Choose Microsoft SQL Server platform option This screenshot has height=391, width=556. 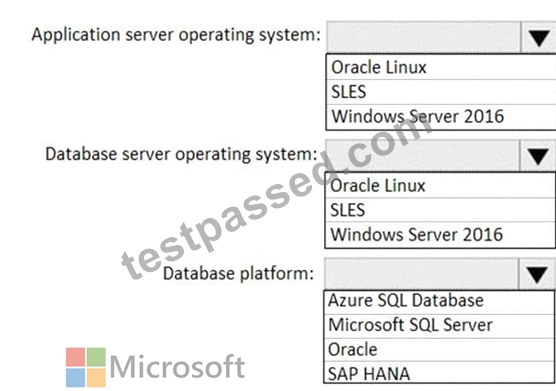point(439,326)
